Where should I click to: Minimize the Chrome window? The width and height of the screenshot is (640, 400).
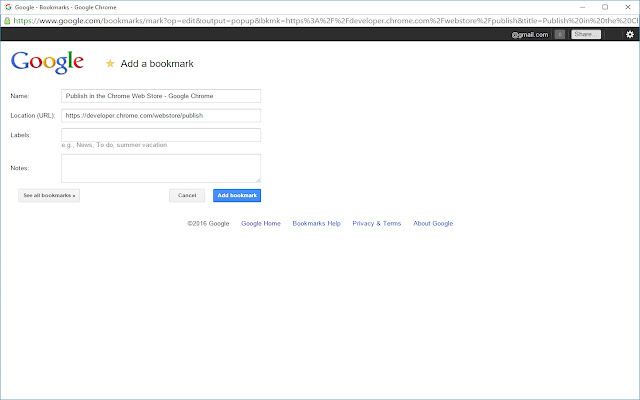tap(582, 7)
